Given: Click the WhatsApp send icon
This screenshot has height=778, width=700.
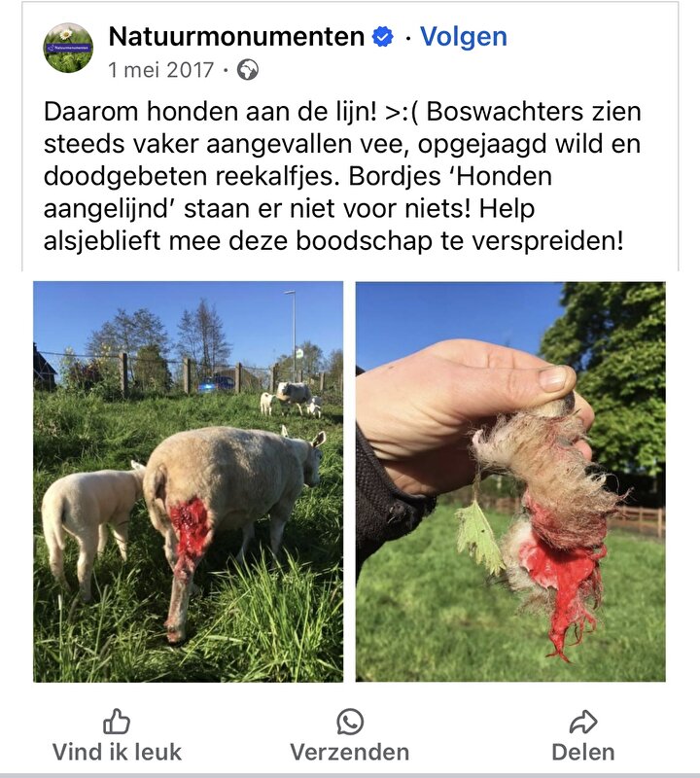Looking at the screenshot, I should click(350, 722).
